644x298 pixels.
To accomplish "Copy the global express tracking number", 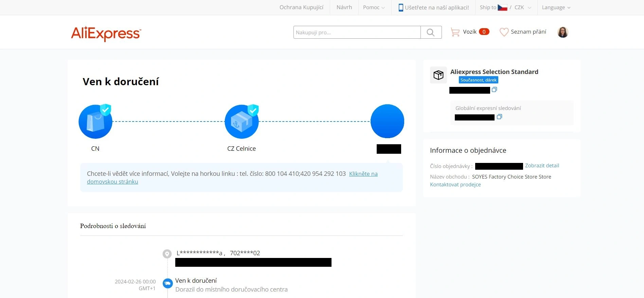I will point(499,117).
